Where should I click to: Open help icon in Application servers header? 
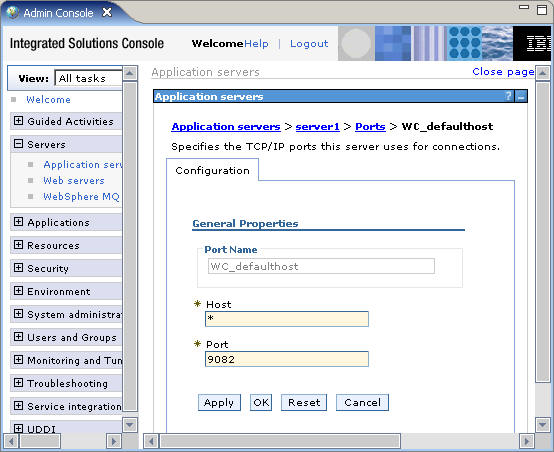click(x=508, y=96)
